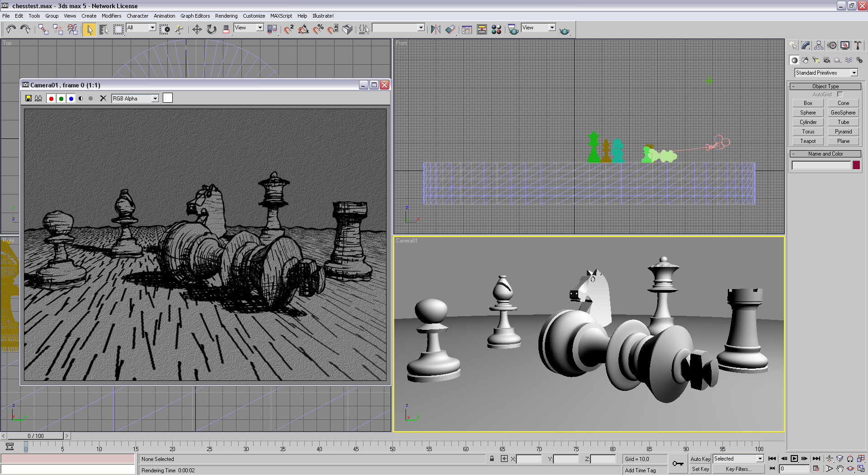Click the Sphere button
Viewport: 868px width, 475px height.
coord(808,113)
